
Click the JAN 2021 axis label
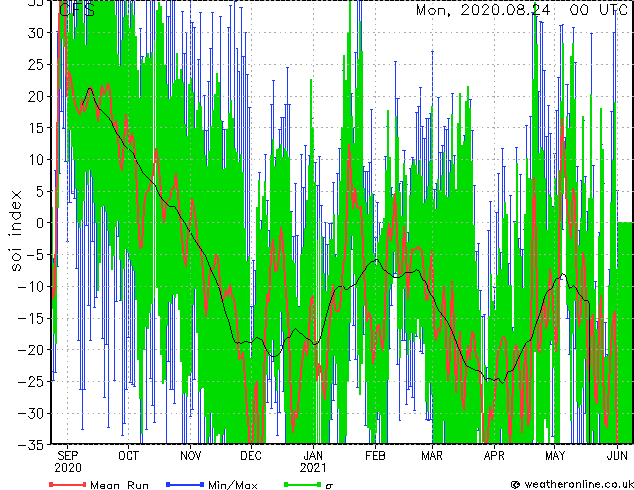click(x=313, y=462)
